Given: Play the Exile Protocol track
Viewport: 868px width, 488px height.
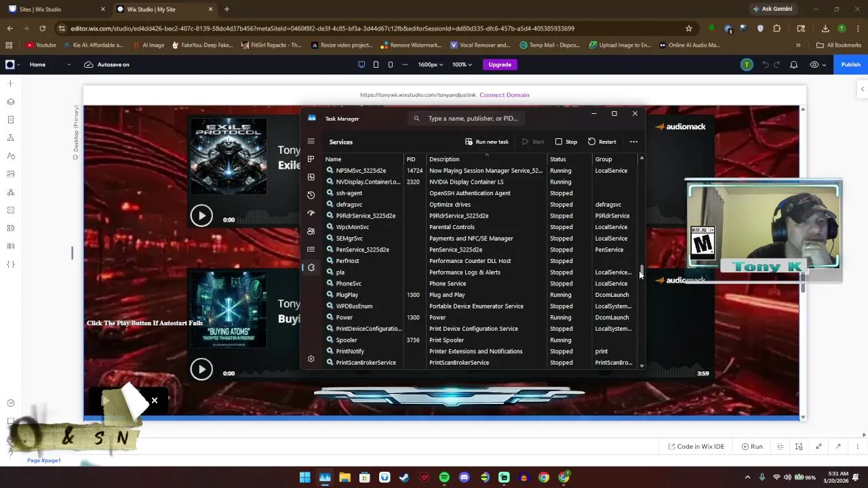Looking at the screenshot, I should tap(201, 216).
